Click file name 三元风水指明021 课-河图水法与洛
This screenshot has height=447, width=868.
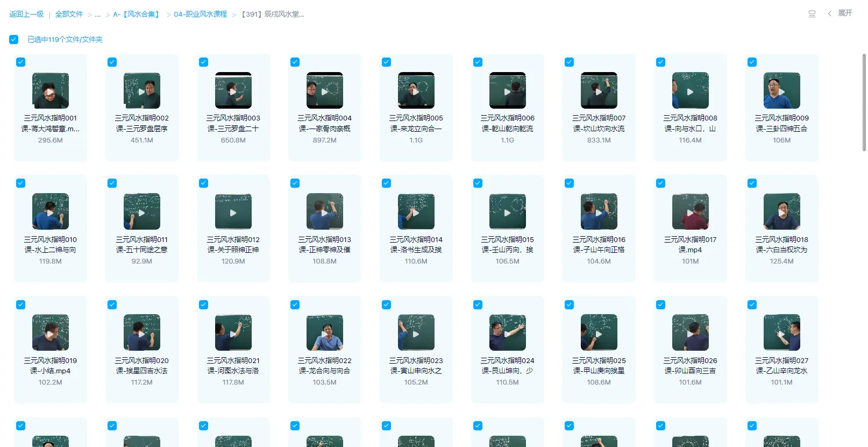[233, 366]
